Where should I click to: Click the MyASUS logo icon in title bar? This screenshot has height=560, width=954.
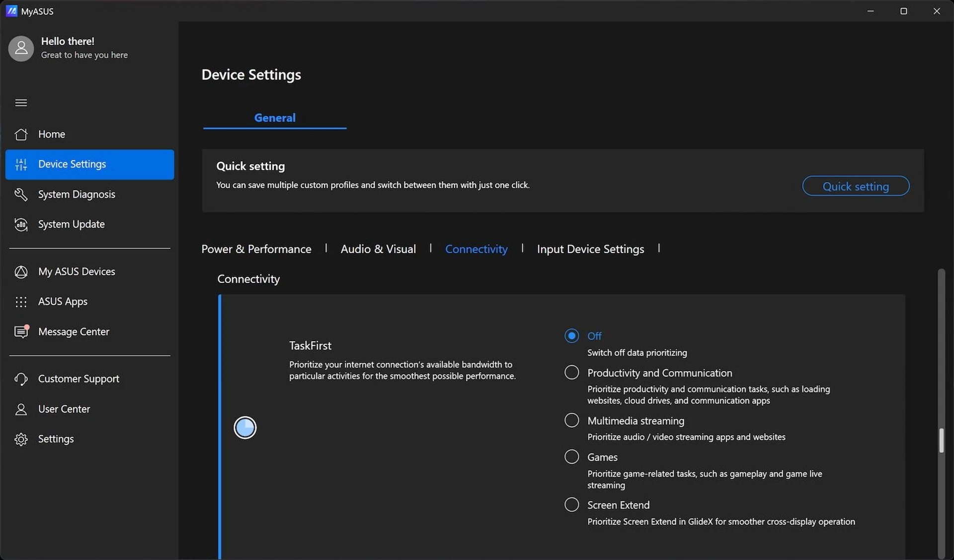pyautogui.click(x=11, y=11)
